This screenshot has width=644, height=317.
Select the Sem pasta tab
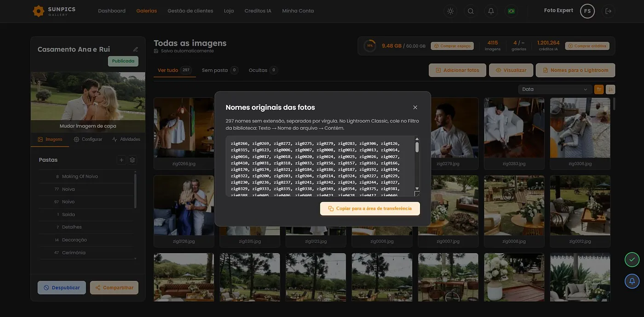click(220, 70)
